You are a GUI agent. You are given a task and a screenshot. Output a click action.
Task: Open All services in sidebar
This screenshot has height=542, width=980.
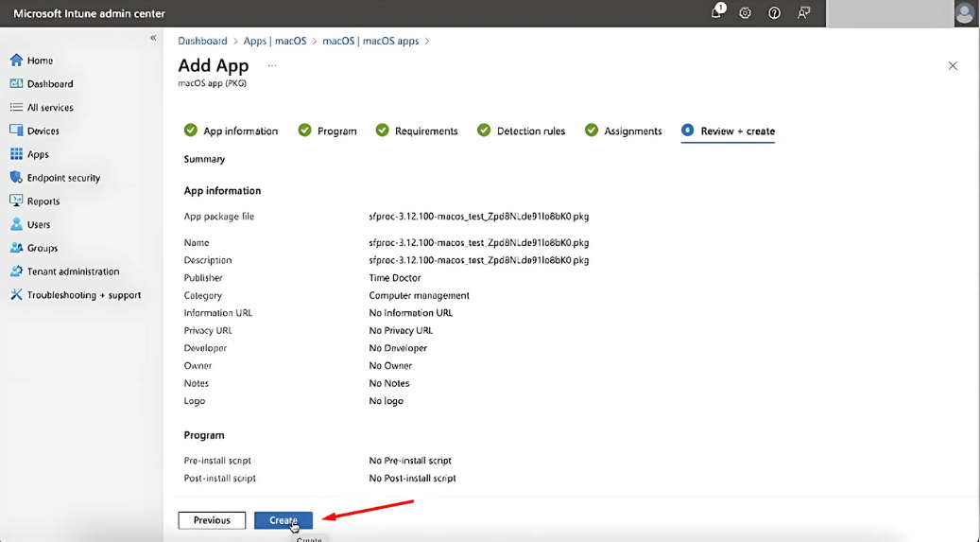pyautogui.click(x=42, y=108)
